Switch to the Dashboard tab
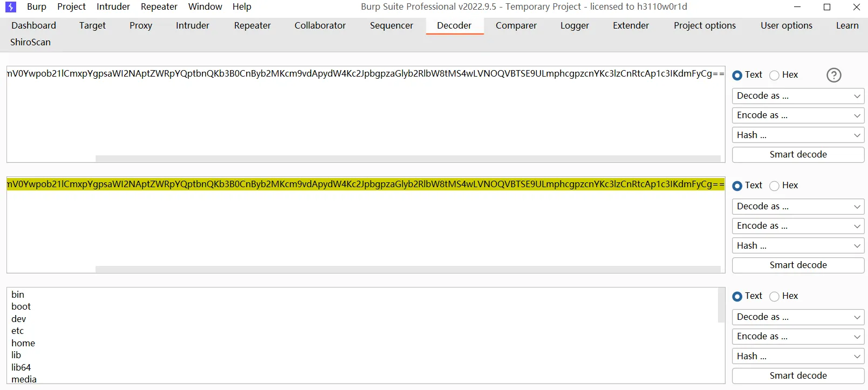Screen dimensions: 868x390 point(33,25)
